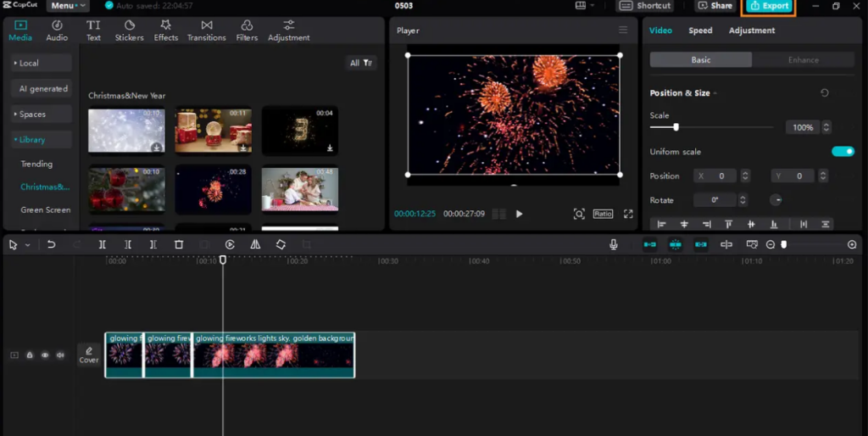Click the Reverse playback icon

(x=230, y=244)
